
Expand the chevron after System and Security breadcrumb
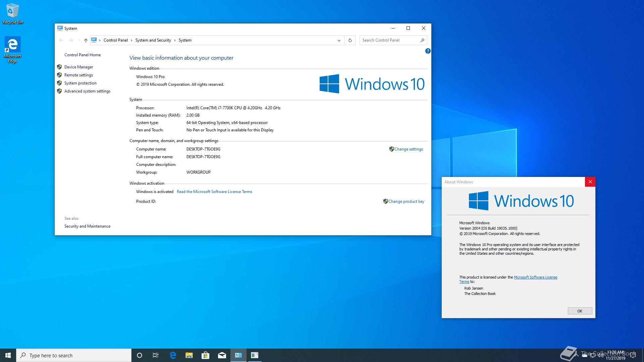(x=175, y=40)
